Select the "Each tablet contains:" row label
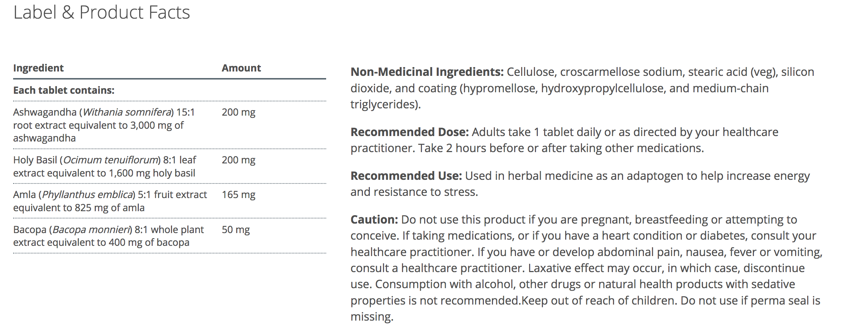 click(x=64, y=90)
